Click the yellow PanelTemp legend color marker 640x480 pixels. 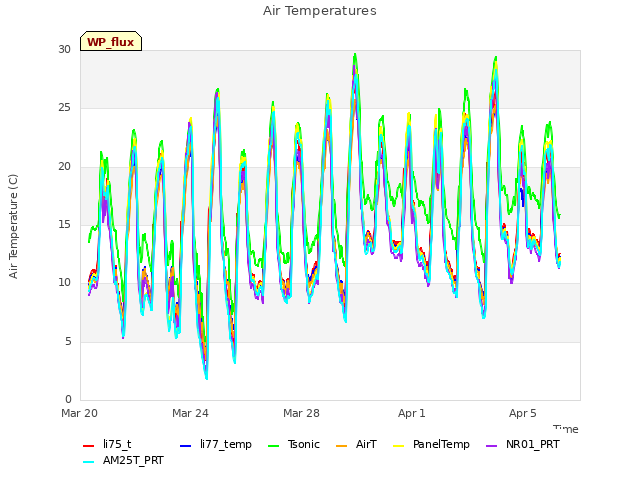398,445
